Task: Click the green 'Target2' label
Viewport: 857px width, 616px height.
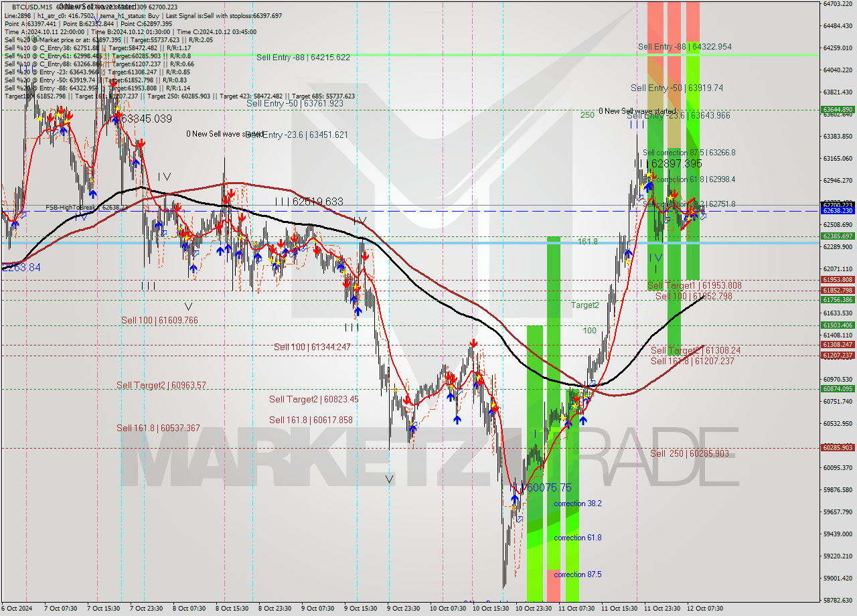Action: click(x=585, y=305)
